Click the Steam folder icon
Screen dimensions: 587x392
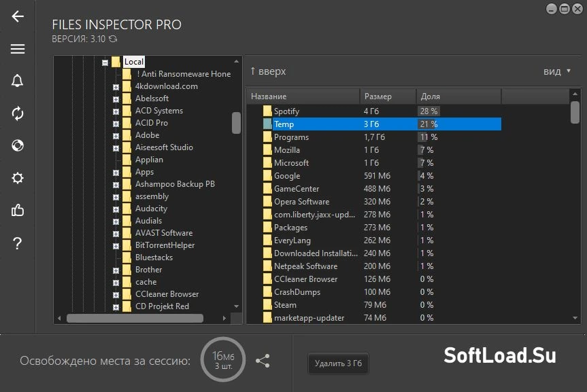click(267, 305)
